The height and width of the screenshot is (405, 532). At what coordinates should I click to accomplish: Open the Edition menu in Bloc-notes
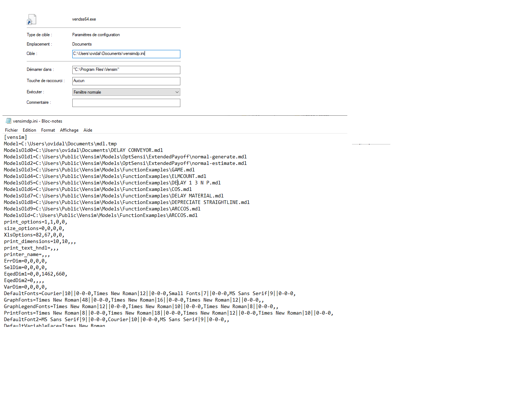point(29,130)
